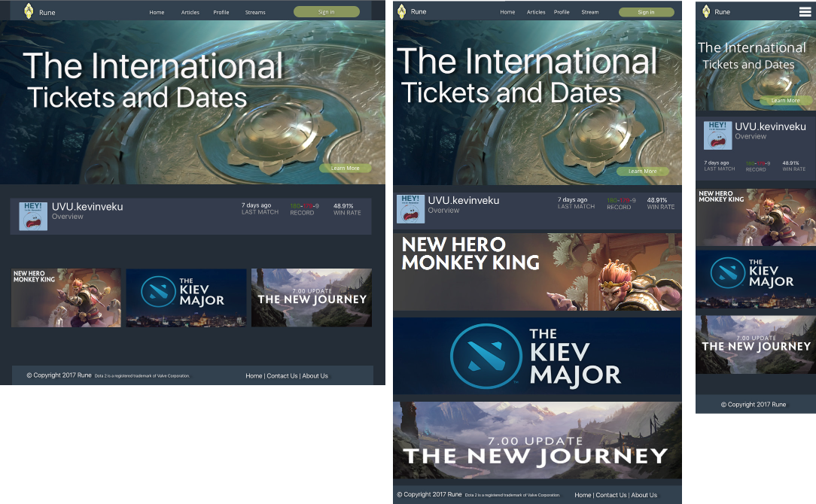Image resolution: width=816 pixels, height=504 pixels.
Task: Click footer Contact Us link in desktop layout
Action: pos(282,376)
